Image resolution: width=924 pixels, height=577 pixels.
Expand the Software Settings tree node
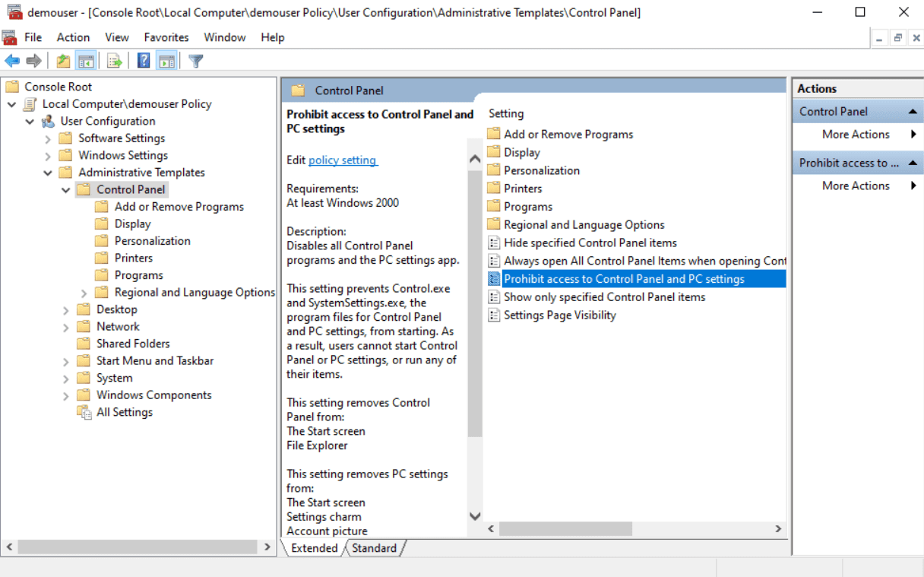coord(48,138)
